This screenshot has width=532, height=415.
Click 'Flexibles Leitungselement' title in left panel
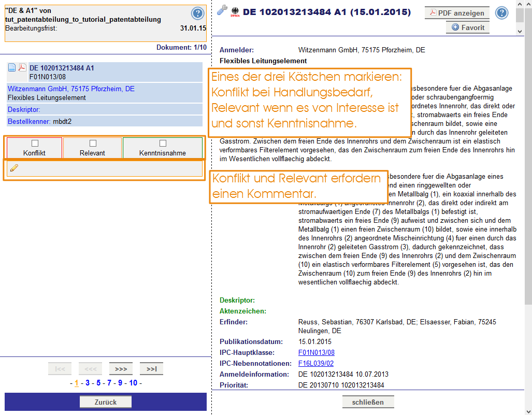(x=47, y=98)
